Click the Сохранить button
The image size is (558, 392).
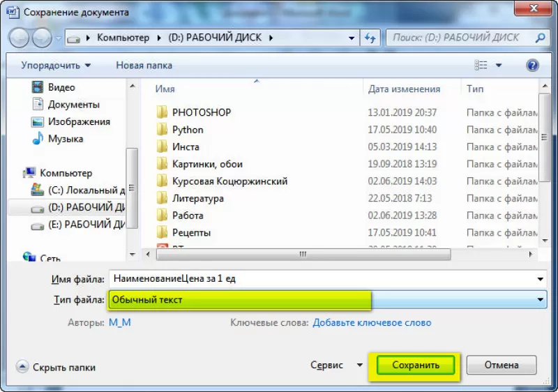pos(416,365)
